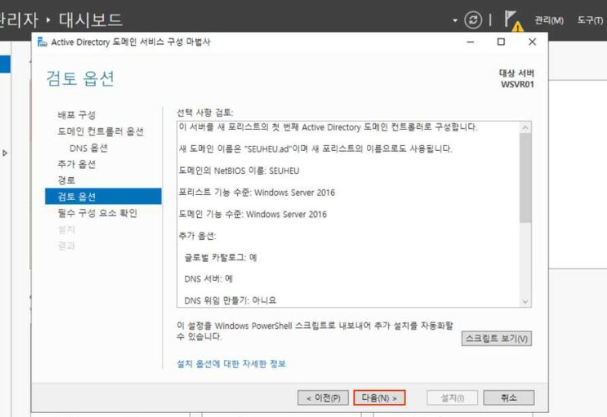Click the 이전(P) back button
This screenshot has width=607, height=417.
coord(323,398)
